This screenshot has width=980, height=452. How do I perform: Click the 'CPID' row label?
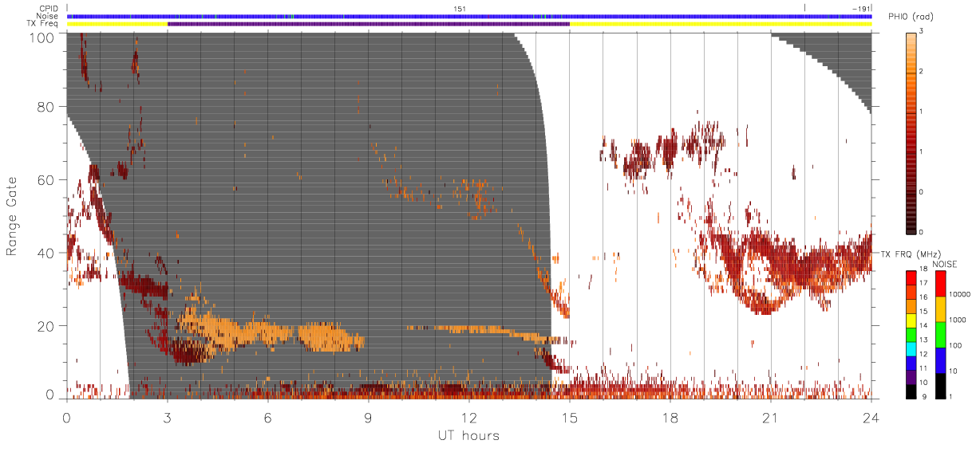click(x=49, y=8)
